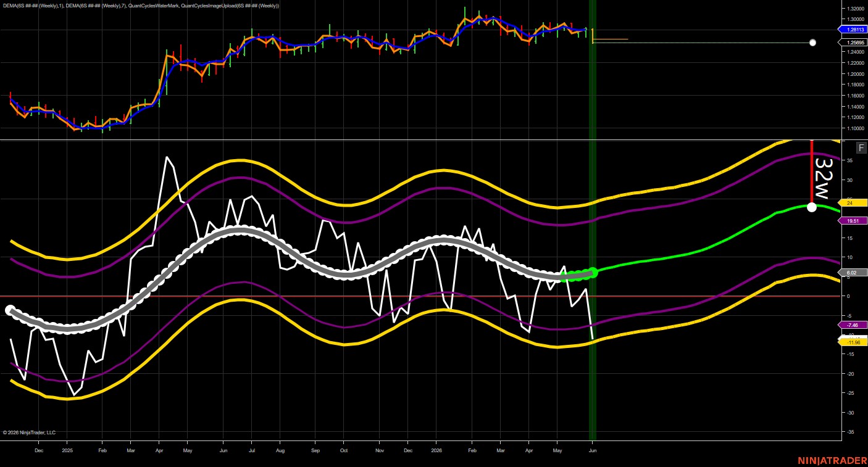Select the blue 1.28113 price marker

point(853,30)
